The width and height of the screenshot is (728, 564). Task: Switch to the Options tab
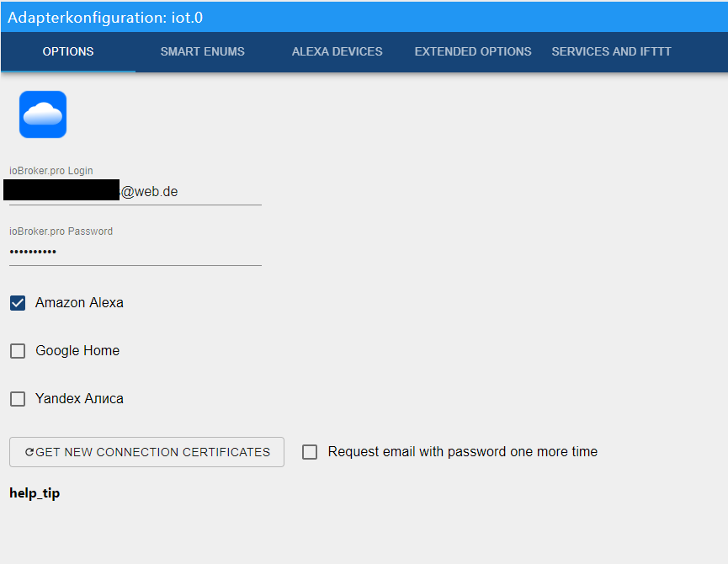(x=68, y=51)
